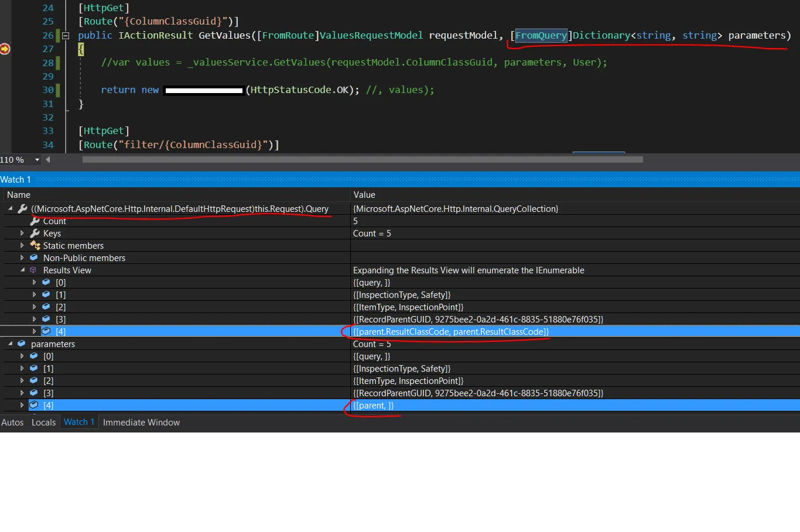
Task: Expand Results View item [4]
Action: tap(35, 332)
